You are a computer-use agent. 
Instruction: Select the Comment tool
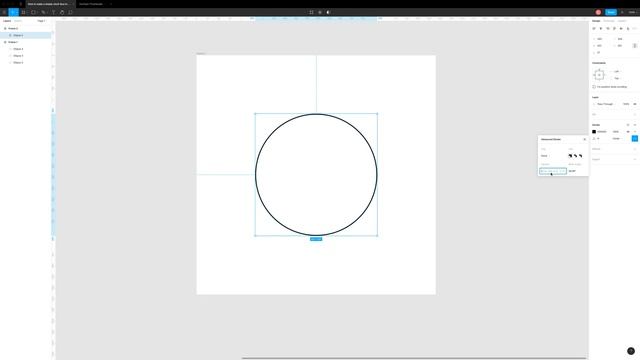(70, 12)
